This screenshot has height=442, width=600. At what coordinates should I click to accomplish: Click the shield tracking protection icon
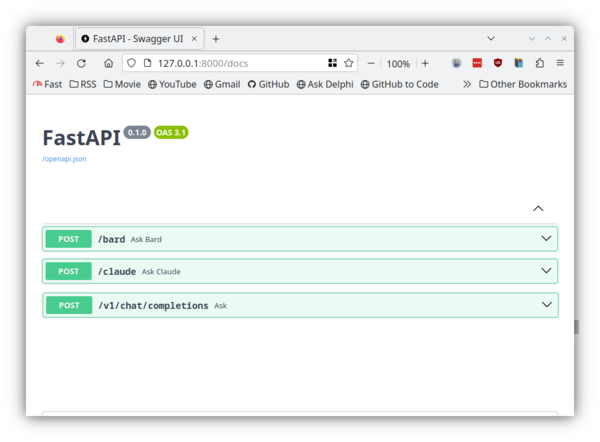[x=131, y=63]
